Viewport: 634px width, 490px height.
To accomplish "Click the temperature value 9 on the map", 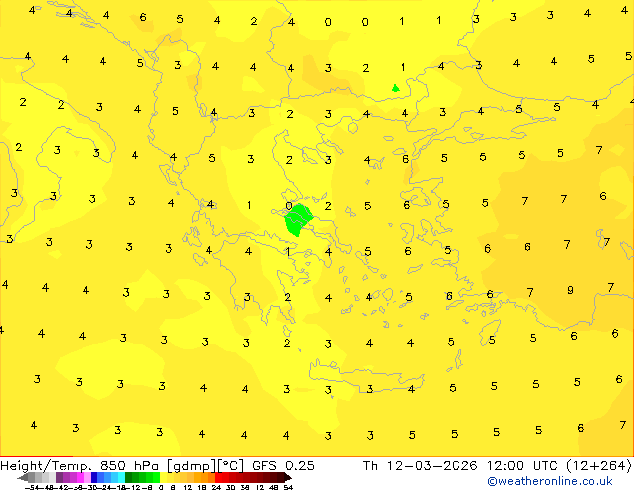I will tap(570, 290).
